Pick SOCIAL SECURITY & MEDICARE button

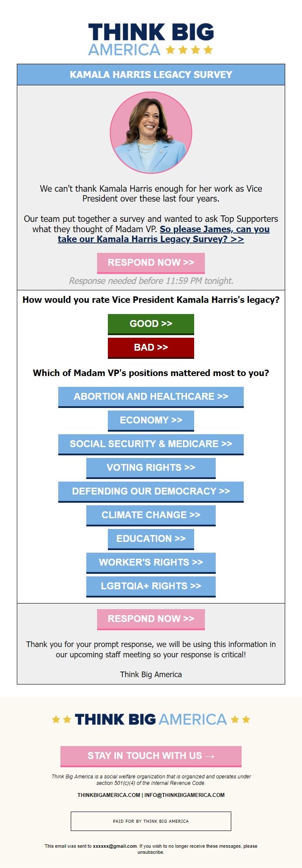pos(151,445)
